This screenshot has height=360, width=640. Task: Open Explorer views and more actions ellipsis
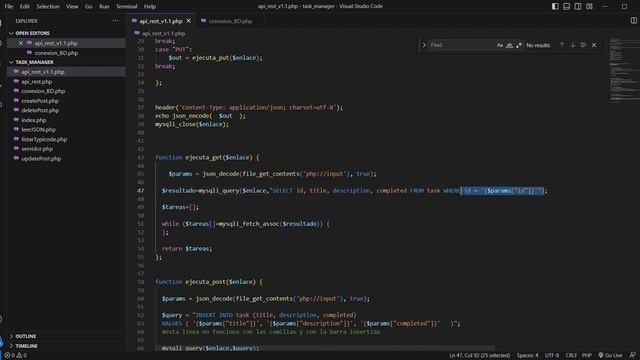pos(115,21)
